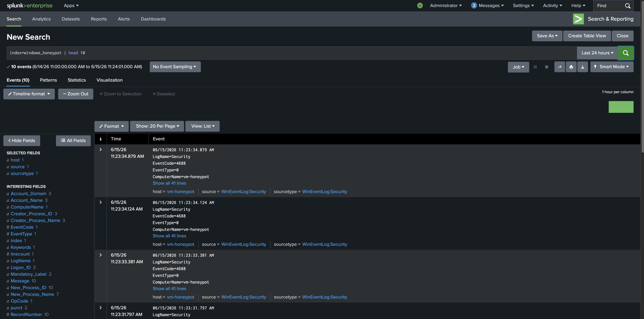Click the Time column header

(x=116, y=139)
